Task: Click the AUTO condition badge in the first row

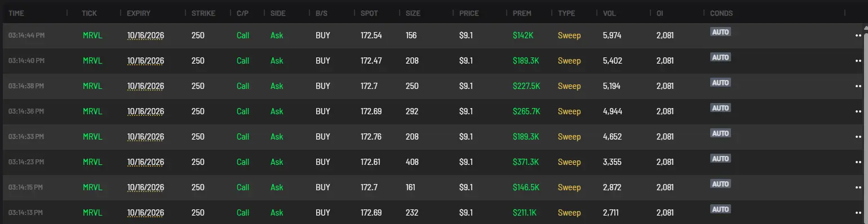Action: click(720, 32)
